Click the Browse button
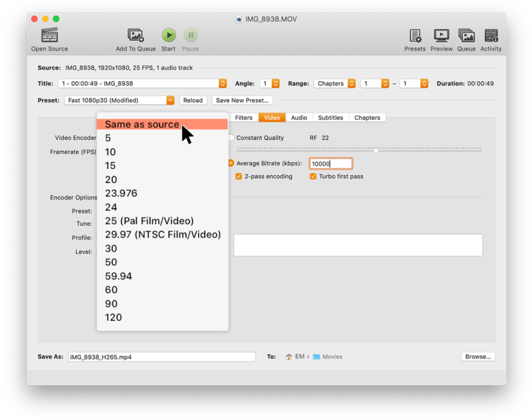 coord(478,357)
